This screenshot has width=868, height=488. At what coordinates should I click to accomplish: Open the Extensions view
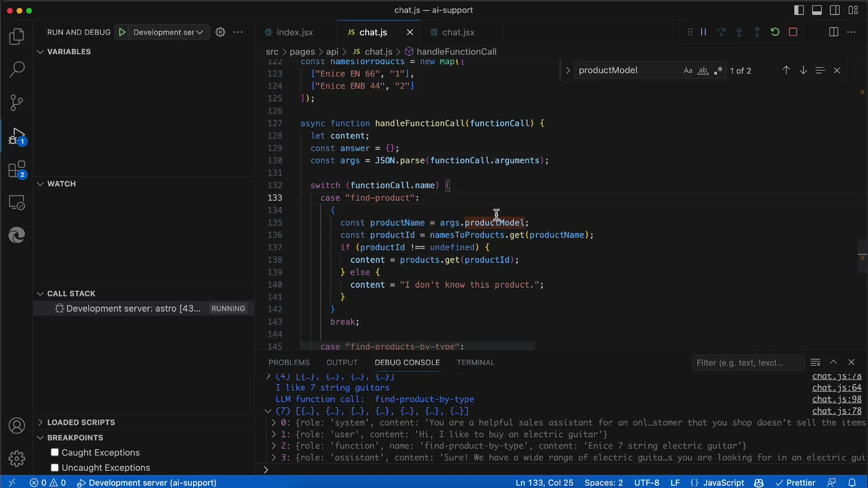17,170
